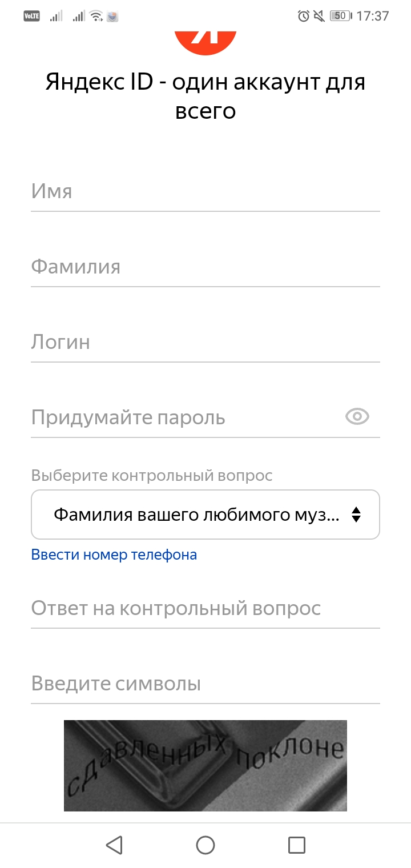This screenshot has width=411, height=868.
Task: Focus the «Фамилия» input field
Action: (x=205, y=267)
